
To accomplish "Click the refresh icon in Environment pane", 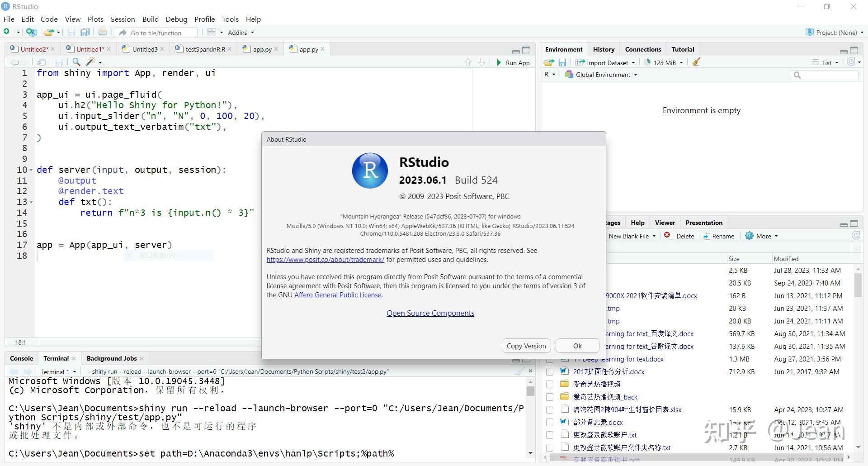I will point(851,62).
